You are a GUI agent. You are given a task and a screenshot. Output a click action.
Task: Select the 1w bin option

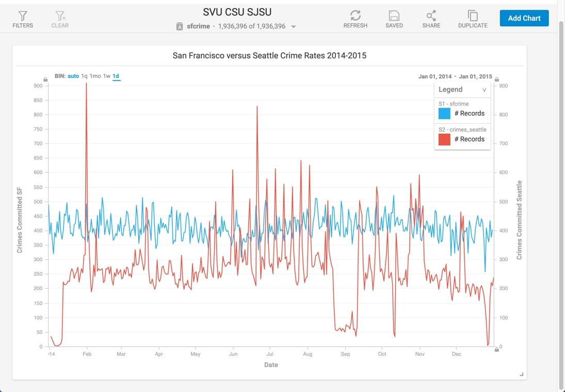click(x=107, y=76)
